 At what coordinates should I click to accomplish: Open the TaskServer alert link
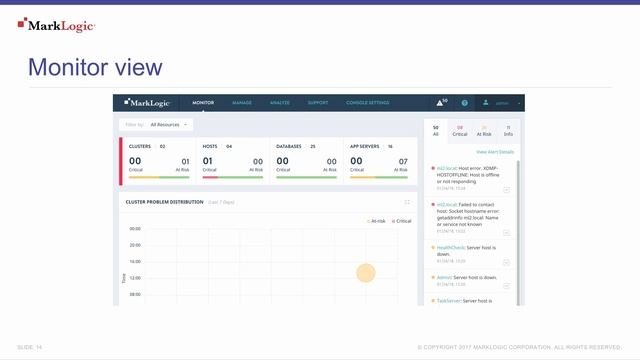[x=449, y=301]
